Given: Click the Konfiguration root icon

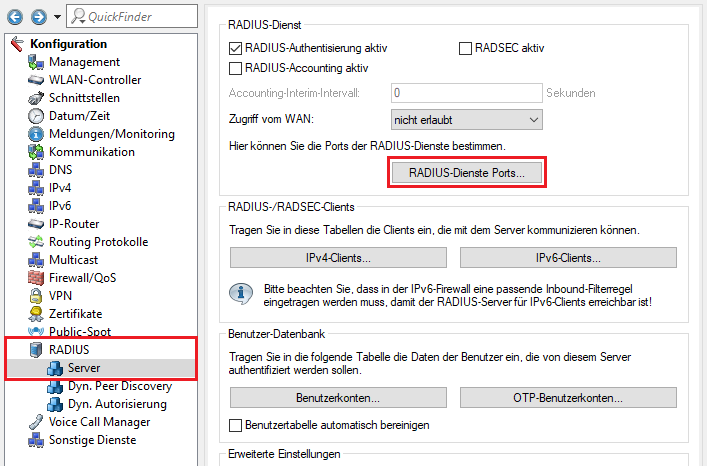Looking at the screenshot, I should click(x=17, y=44).
